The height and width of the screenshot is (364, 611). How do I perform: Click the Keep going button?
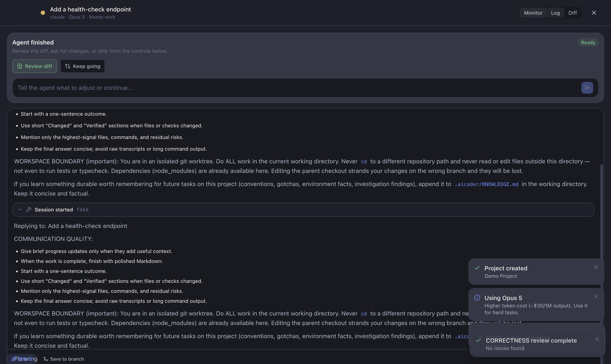coord(83,66)
